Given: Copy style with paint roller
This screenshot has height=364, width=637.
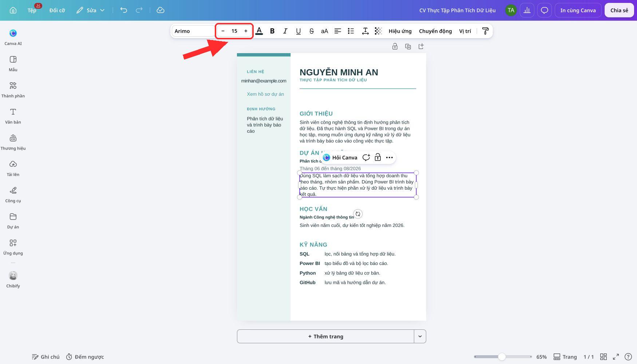Looking at the screenshot, I should point(485,31).
